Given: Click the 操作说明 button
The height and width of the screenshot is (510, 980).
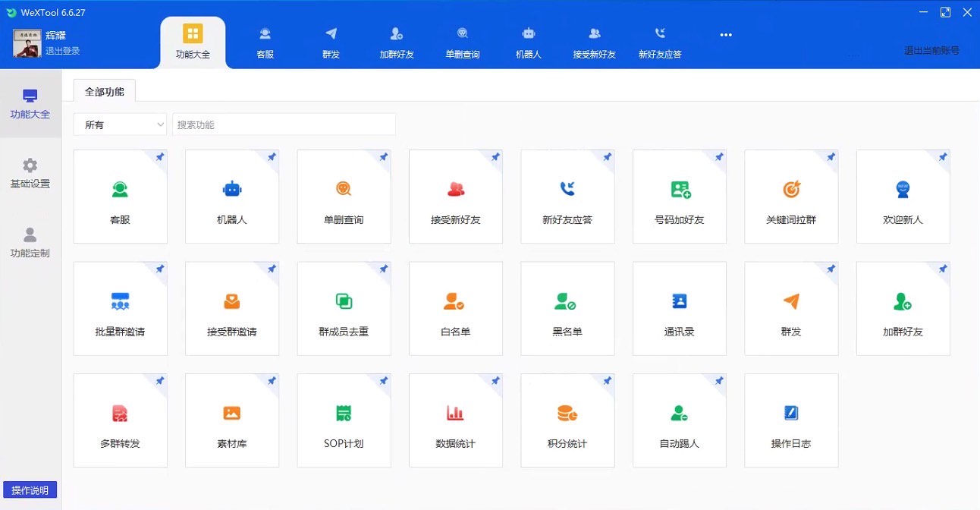Looking at the screenshot, I should (x=30, y=490).
